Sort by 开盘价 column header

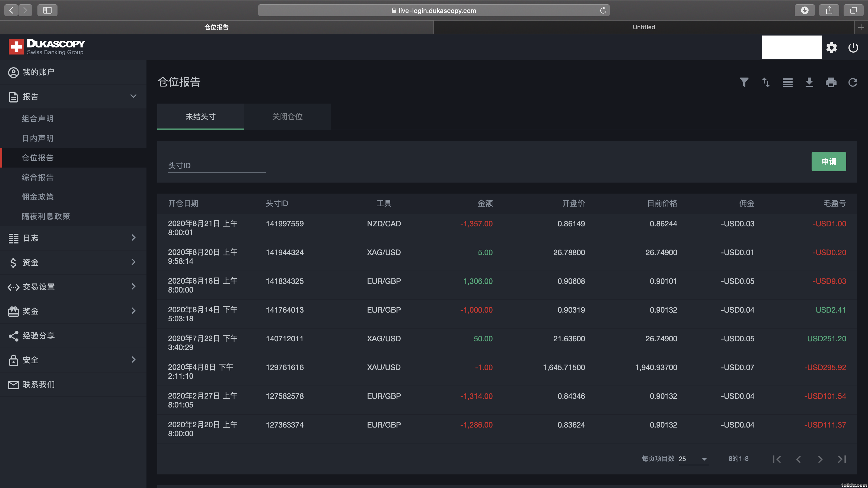(573, 203)
